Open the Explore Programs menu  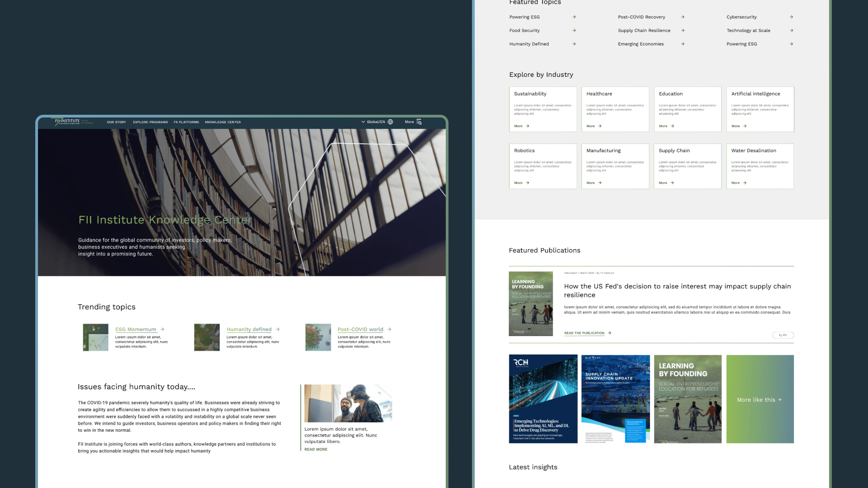[150, 122]
